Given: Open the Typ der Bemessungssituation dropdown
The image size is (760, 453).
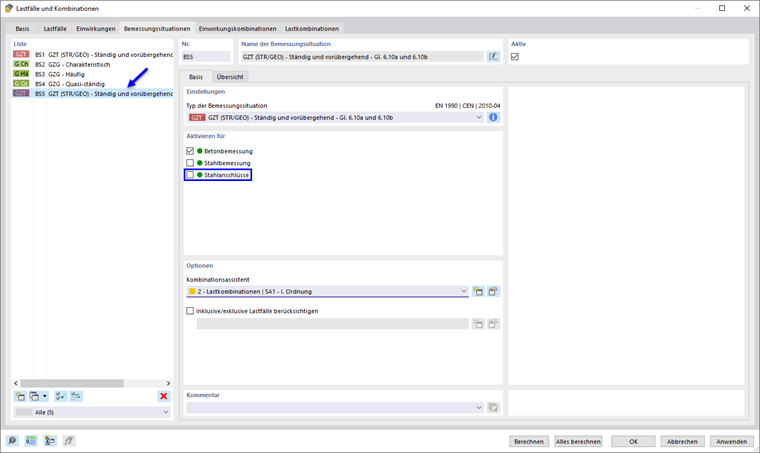Looking at the screenshot, I should pos(479,117).
